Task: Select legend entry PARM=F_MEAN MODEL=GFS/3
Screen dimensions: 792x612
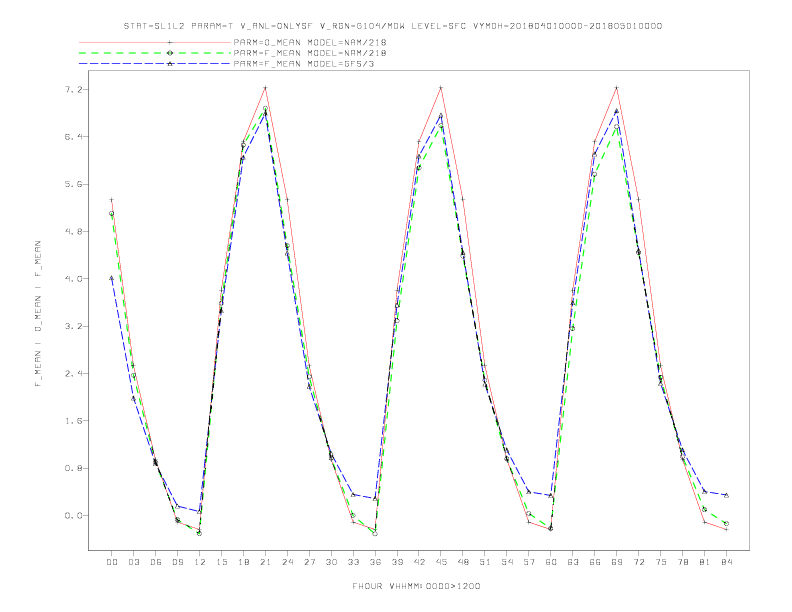Action: pos(304,64)
